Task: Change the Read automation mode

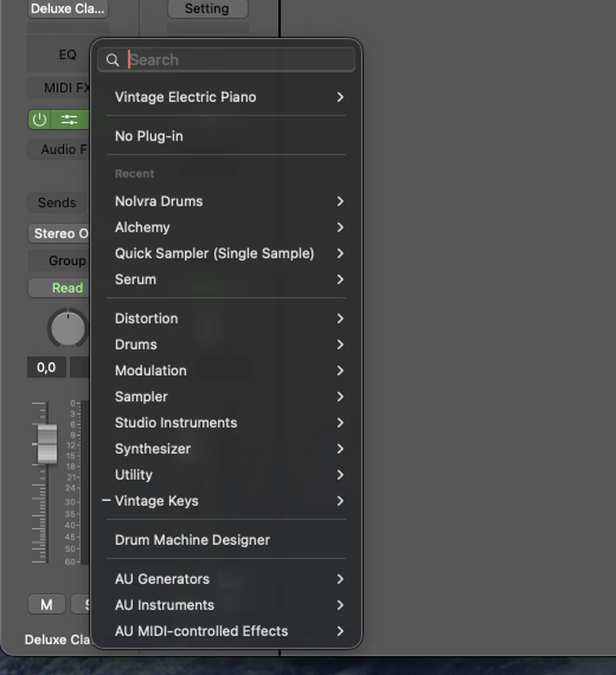Action: coord(59,288)
